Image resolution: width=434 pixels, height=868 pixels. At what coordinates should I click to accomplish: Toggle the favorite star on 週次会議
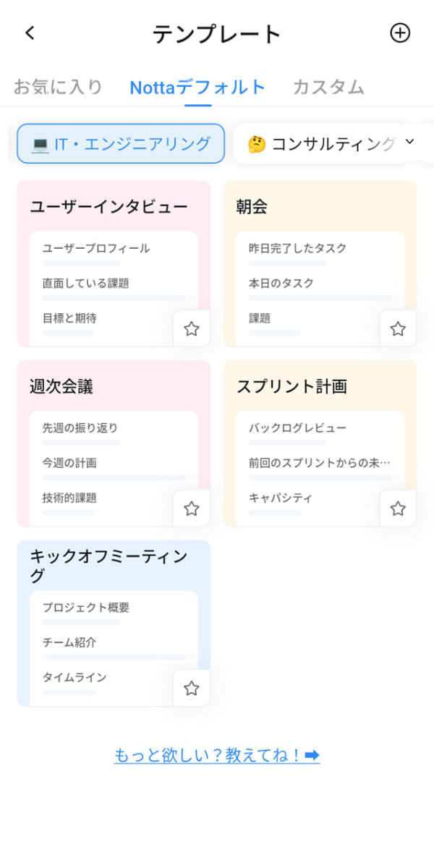coord(192,509)
